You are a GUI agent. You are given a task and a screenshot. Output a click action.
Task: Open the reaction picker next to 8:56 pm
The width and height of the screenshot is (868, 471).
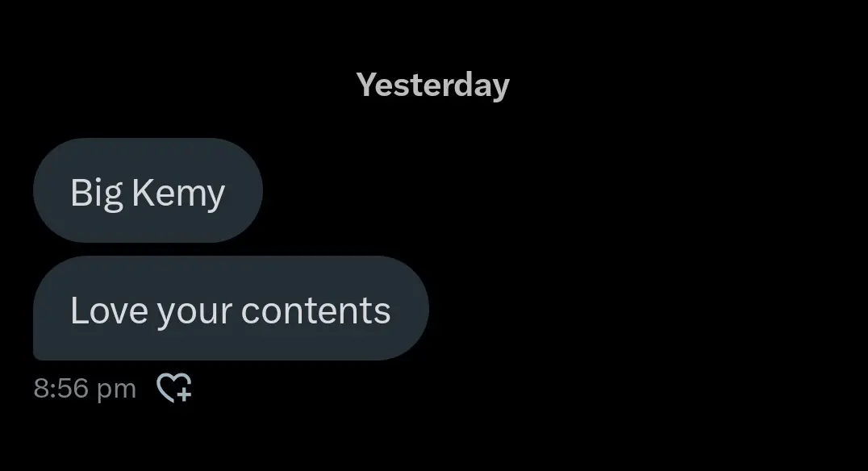174,387
